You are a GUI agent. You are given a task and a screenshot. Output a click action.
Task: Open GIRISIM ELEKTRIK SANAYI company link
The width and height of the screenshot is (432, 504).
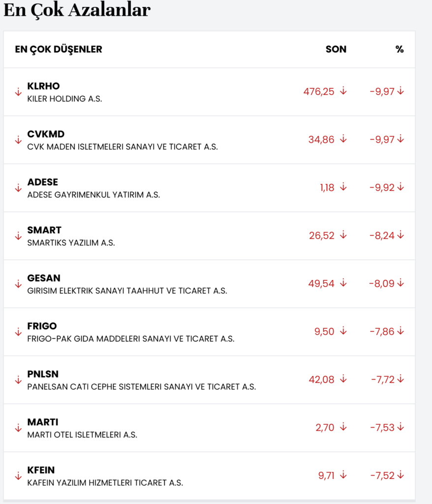(127, 291)
